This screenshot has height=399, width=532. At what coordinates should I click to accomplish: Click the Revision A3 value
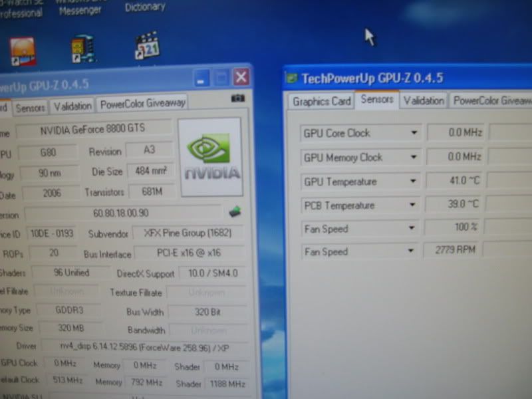pos(150,150)
